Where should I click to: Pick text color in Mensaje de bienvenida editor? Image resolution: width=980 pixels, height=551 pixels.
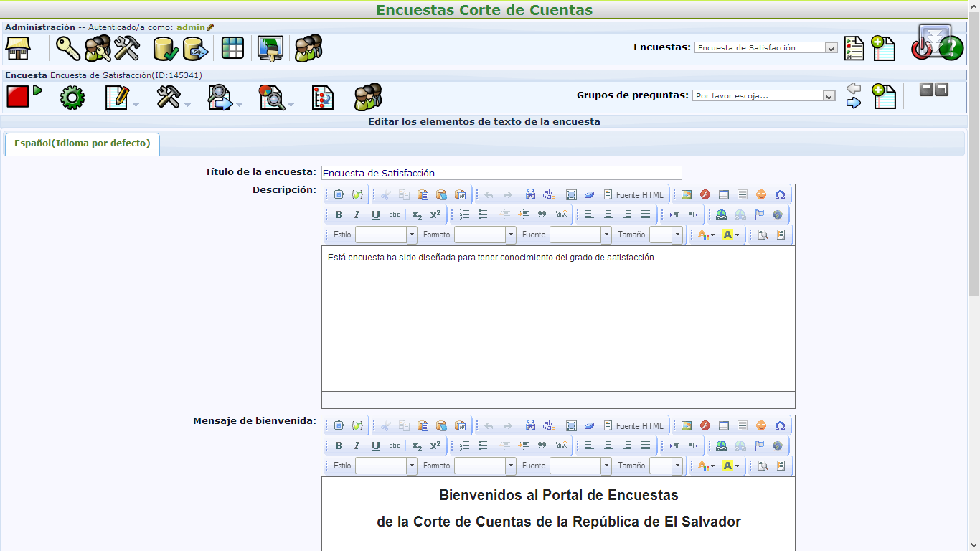tap(706, 466)
